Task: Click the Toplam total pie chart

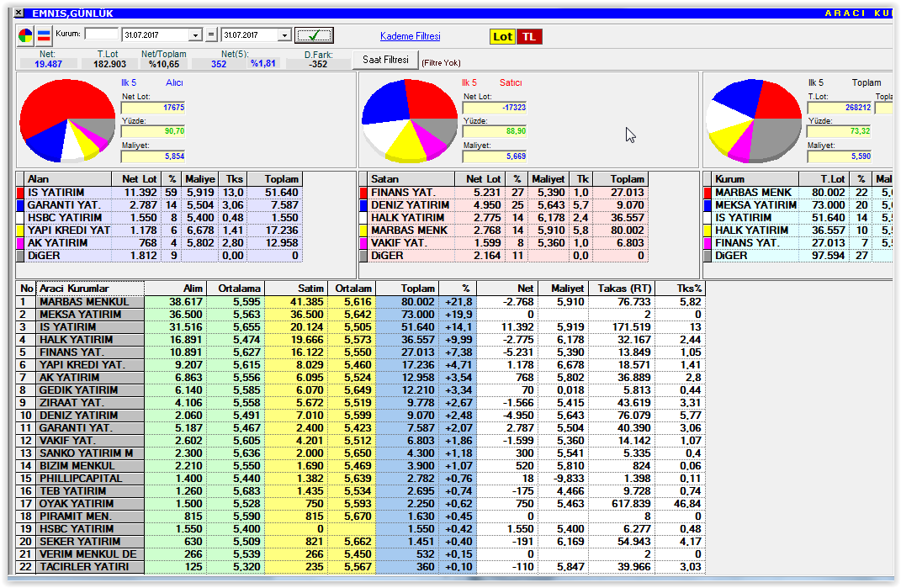Action: tap(753, 120)
